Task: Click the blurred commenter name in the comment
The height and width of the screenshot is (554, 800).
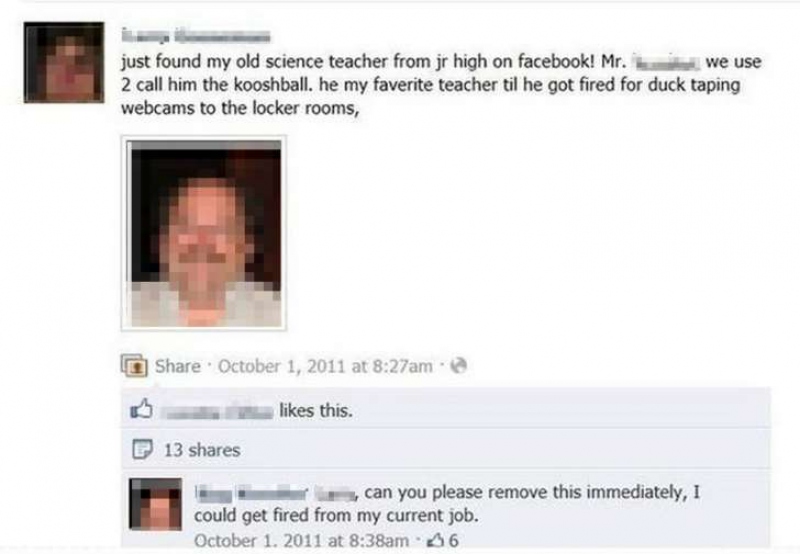Action: tap(252, 493)
